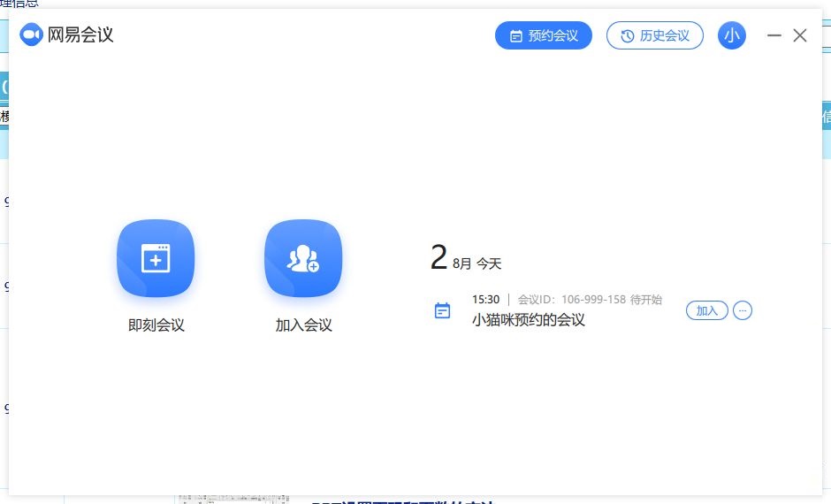The height and width of the screenshot is (504, 831).
Task: Open 历史会议 meeting history
Action: point(654,35)
